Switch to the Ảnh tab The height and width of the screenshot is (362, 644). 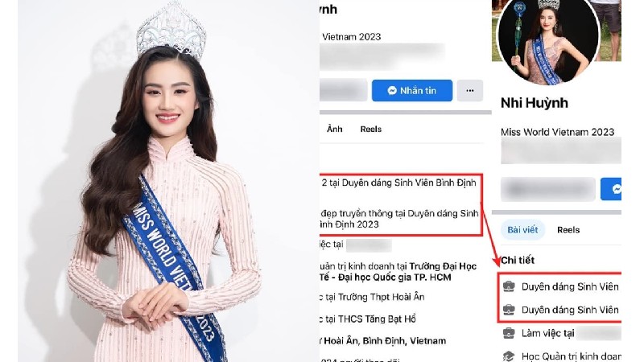(x=334, y=129)
